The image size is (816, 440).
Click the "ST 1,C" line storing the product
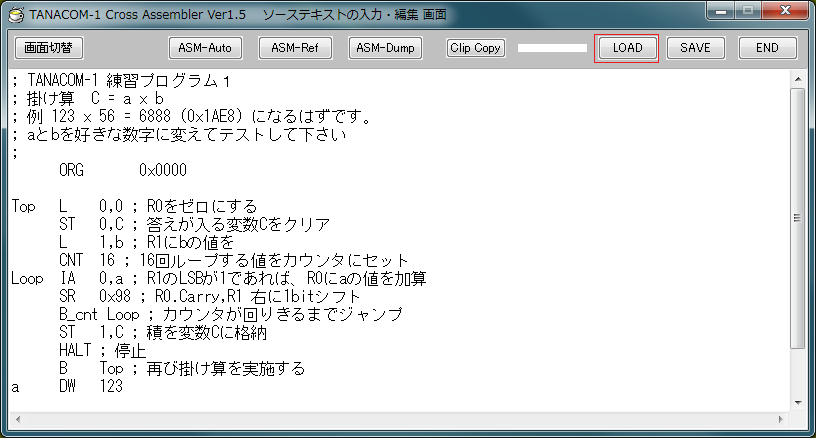click(x=163, y=332)
